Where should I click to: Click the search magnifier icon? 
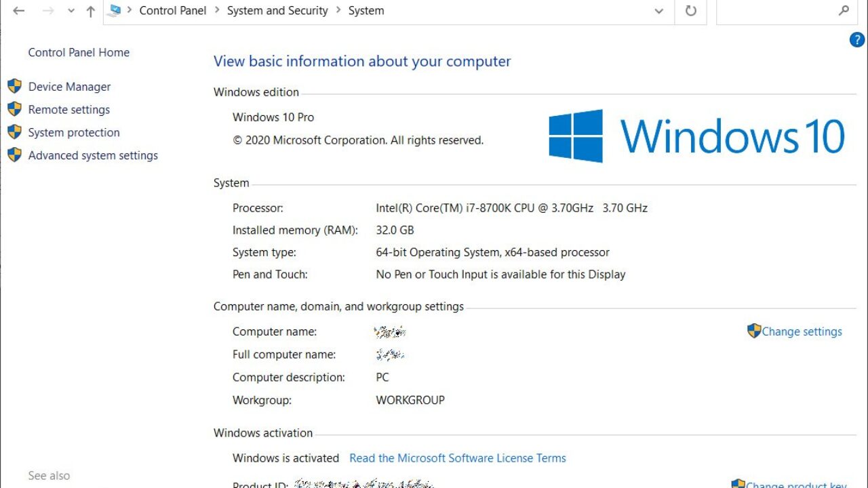[844, 11]
